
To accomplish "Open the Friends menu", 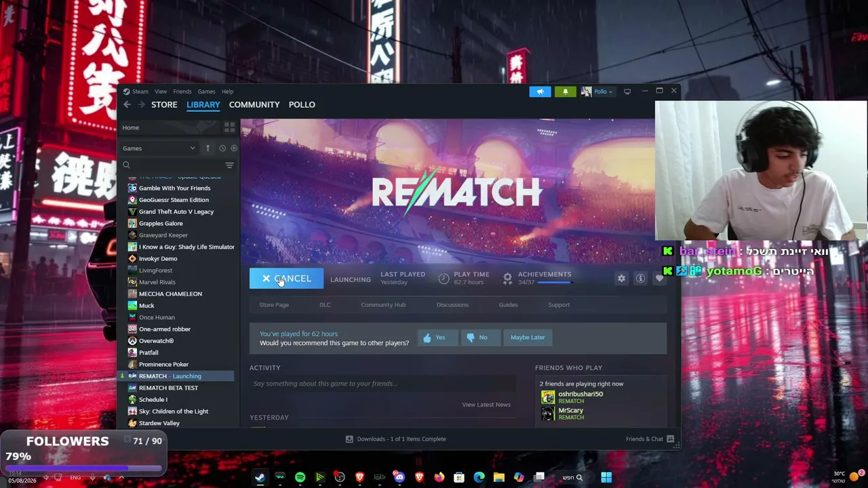I will click(182, 91).
